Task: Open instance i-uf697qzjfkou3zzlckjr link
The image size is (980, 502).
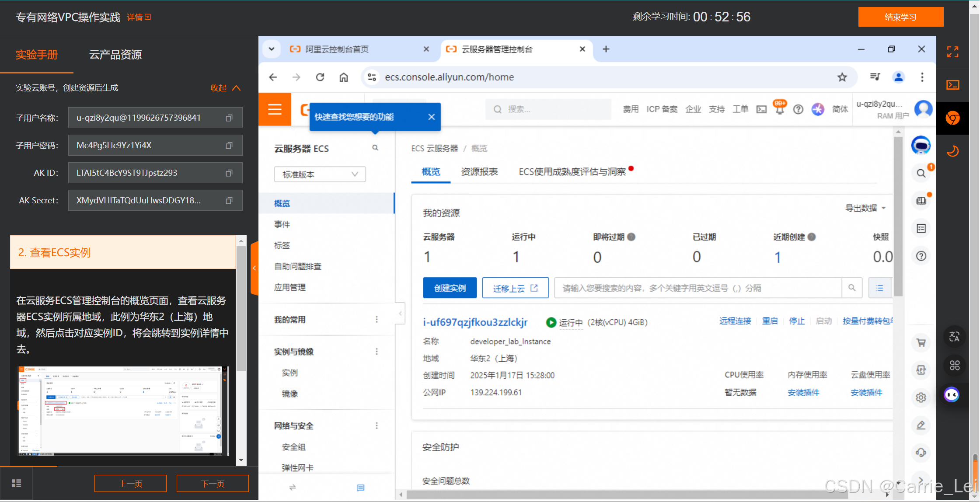Action: (x=475, y=322)
